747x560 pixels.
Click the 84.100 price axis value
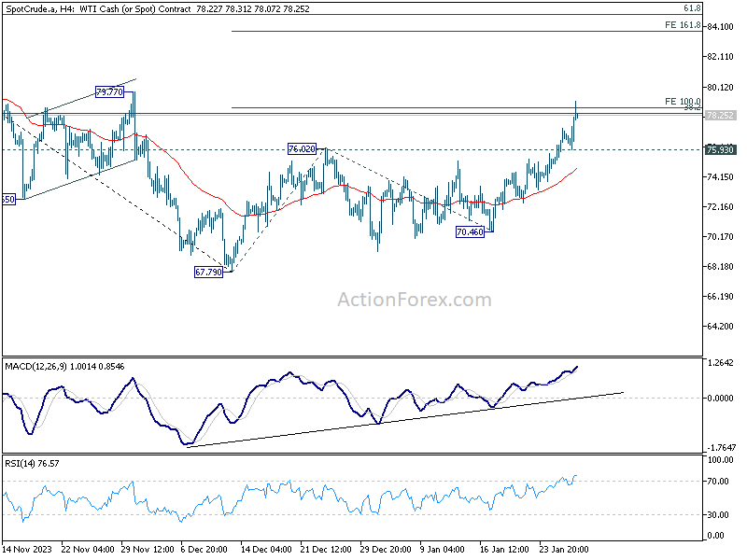[720, 27]
